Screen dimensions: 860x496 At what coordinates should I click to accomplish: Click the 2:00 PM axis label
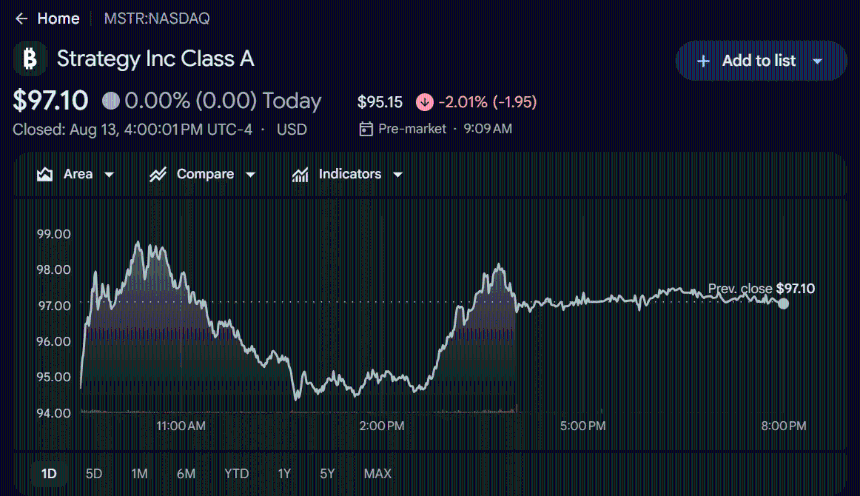pyautogui.click(x=382, y=426)
